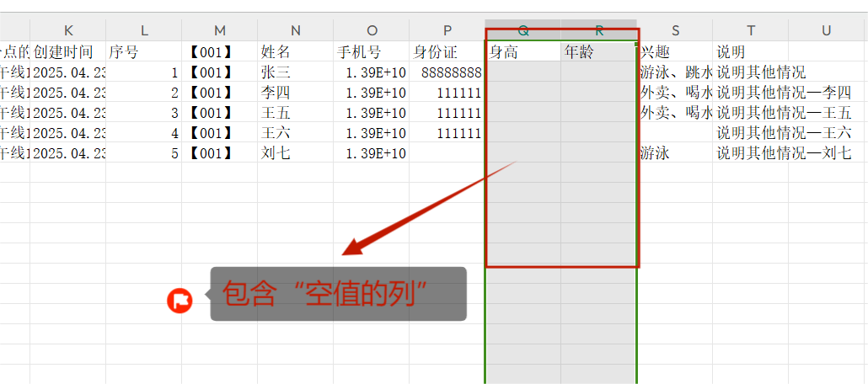The image size is (868, 384).
Task: Select column U header
Action: pos(826,30)
